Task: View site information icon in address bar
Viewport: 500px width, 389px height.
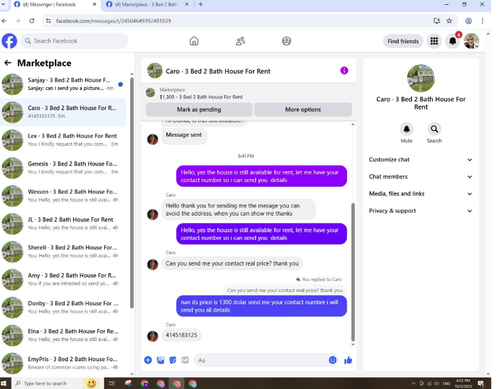Action: (x=49, y=21)
